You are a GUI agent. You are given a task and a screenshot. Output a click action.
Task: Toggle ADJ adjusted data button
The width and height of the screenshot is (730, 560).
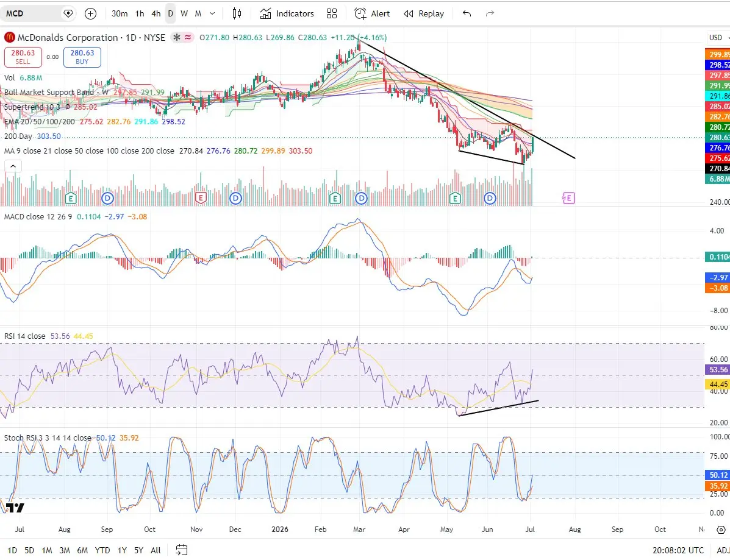pos(723,550)
